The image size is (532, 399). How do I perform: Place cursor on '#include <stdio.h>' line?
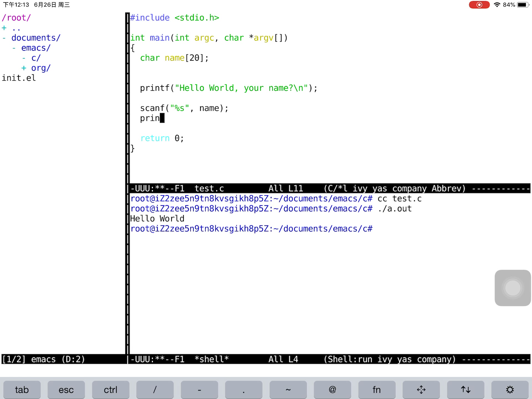coord(175,18)
